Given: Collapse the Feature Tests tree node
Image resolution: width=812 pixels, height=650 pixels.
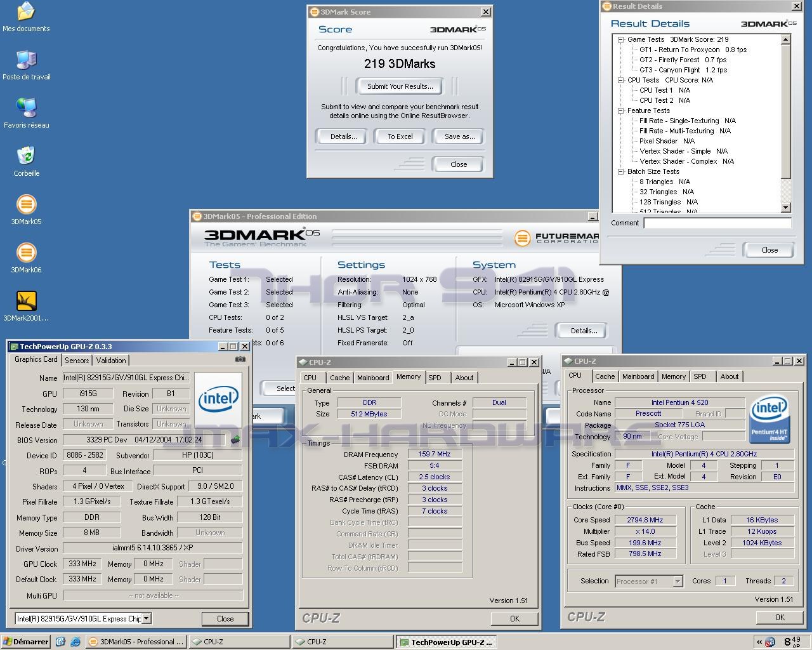Looking at the screenshot, I should pos(621,110).
